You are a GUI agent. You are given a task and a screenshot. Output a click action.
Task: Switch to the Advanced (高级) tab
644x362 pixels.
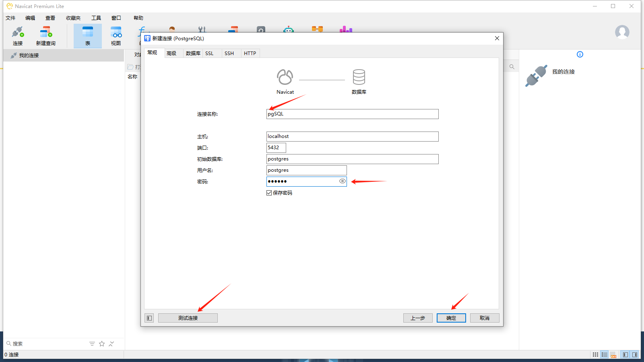pos(173,53)
